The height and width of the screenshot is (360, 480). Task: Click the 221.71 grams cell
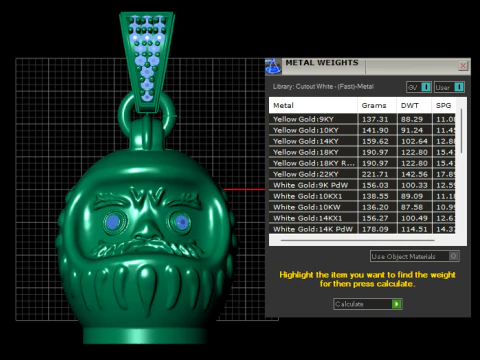click(x=377, y=174)
